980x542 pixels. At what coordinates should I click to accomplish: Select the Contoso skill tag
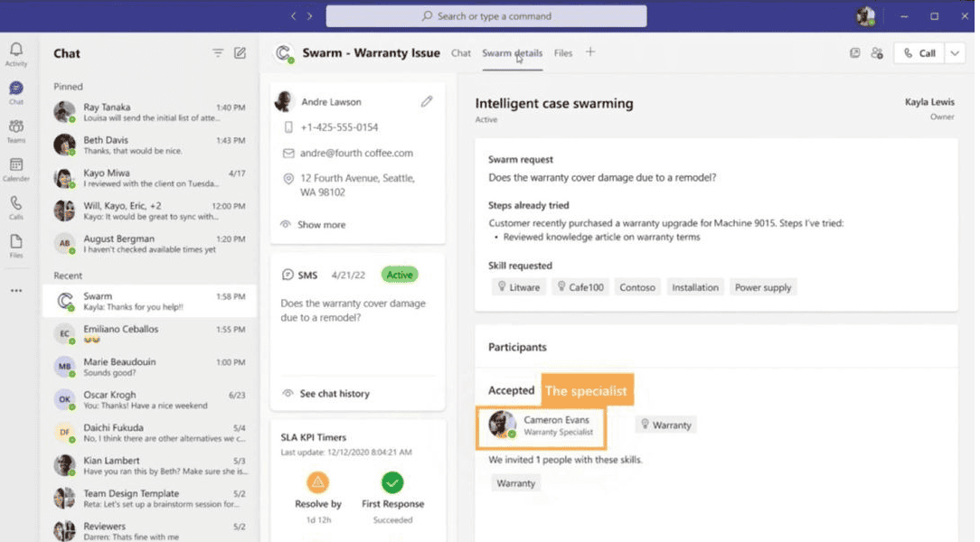click(636, 287)
